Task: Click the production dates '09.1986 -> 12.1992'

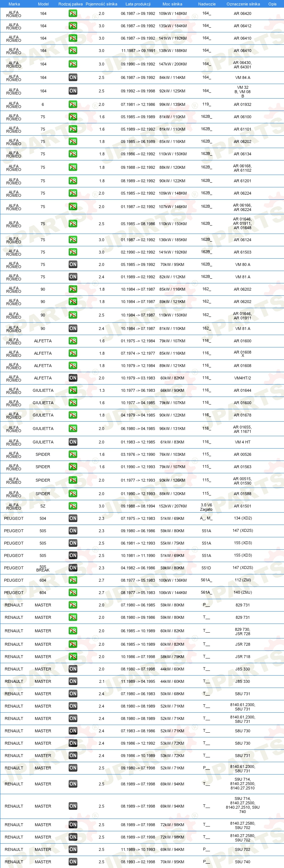Action: [138, 743]
